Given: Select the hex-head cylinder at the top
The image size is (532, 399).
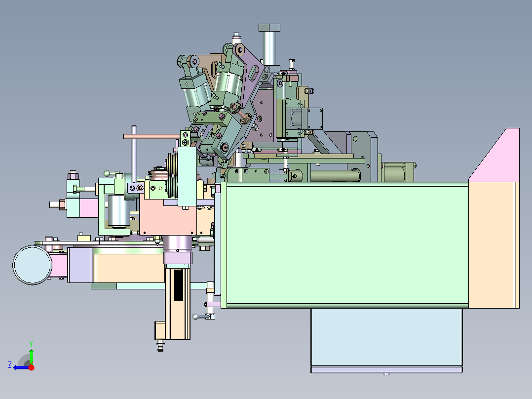Looking at the screenshot, I should 269,44.
